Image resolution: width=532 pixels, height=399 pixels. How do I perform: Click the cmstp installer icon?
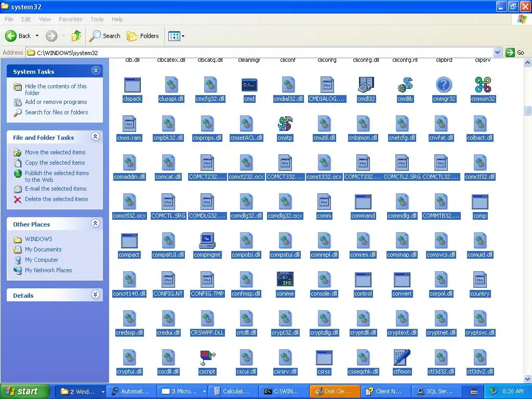(x=285, y=124)
